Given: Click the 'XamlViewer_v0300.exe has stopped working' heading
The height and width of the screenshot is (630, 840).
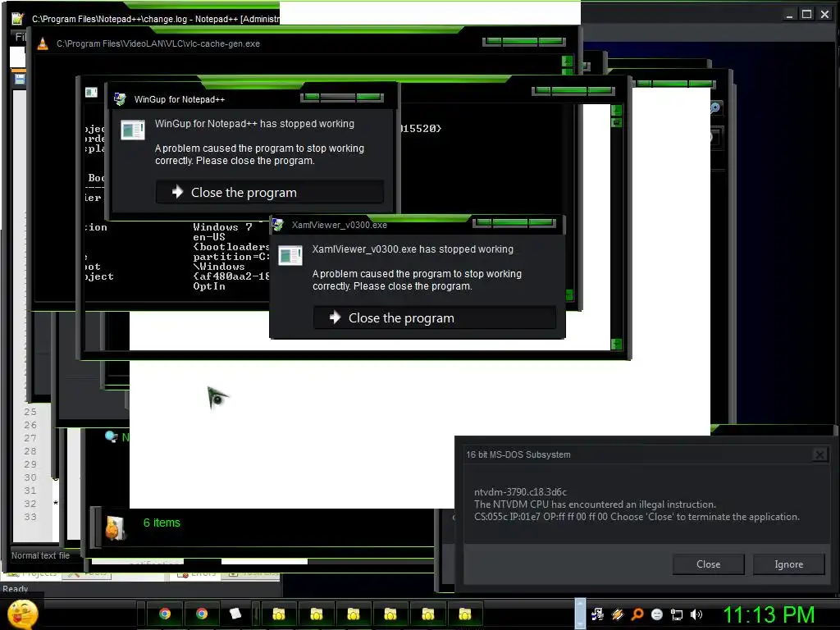Looking at the screenshot, I should pyautogui.click(x=413, y=249).
